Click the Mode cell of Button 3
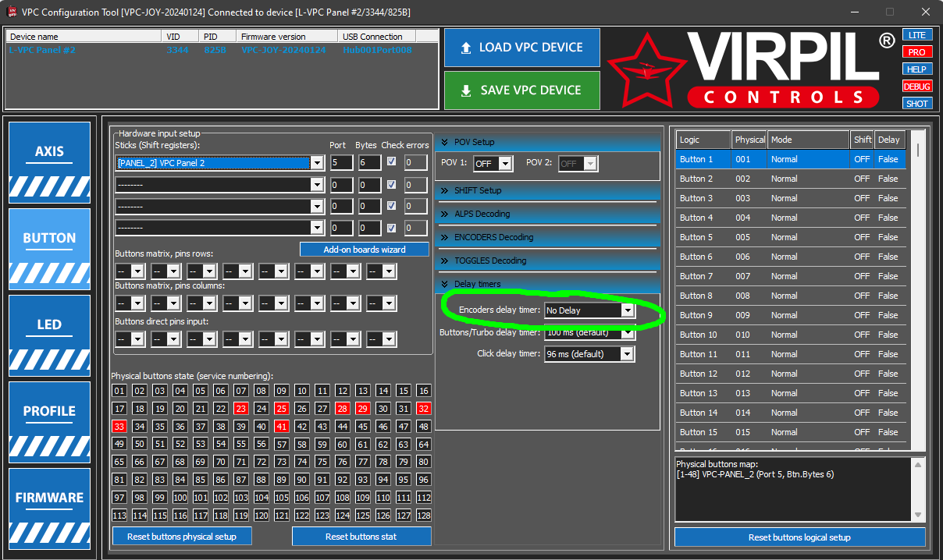Image resolution: width=943 pixels, height=560 pixels. tap(810, 198)
